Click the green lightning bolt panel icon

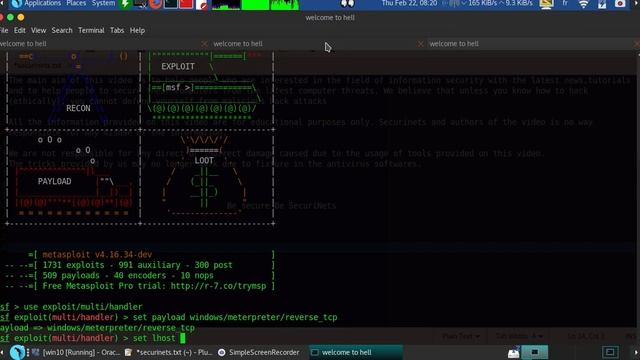click(125, 4)
